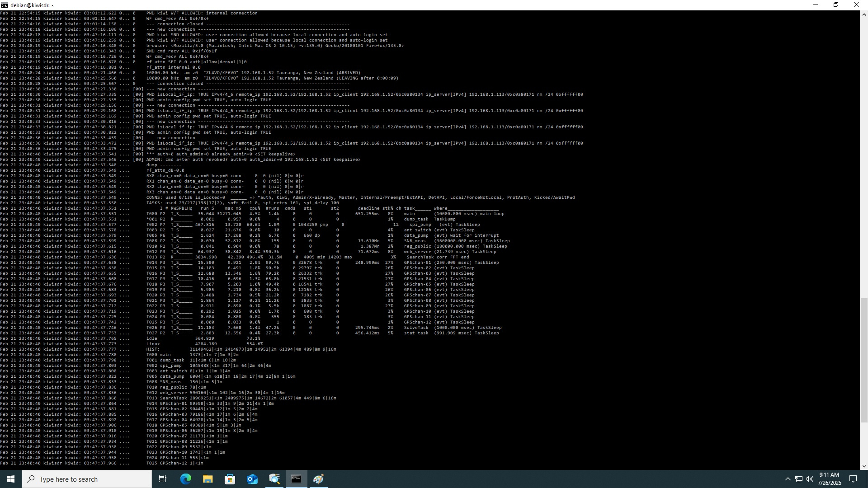
Task: Open the volume control in the tray
Action: [810, 479]
